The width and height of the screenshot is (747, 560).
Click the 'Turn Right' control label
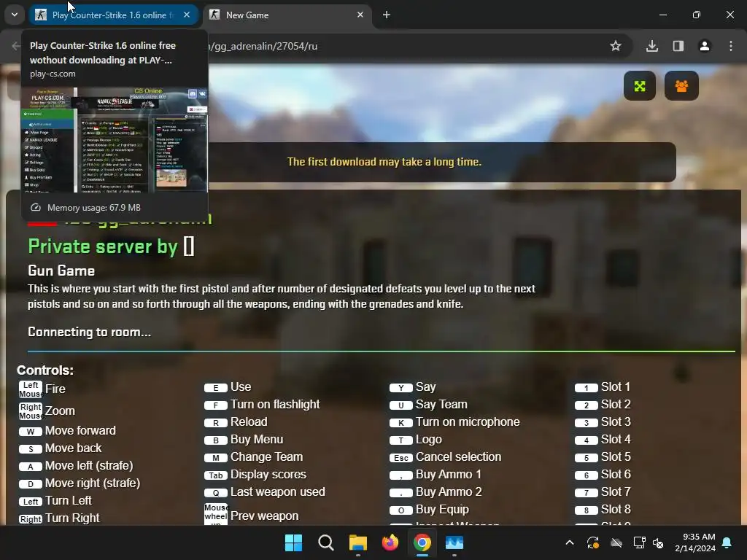pyautogui.click(x=72, y=518)
